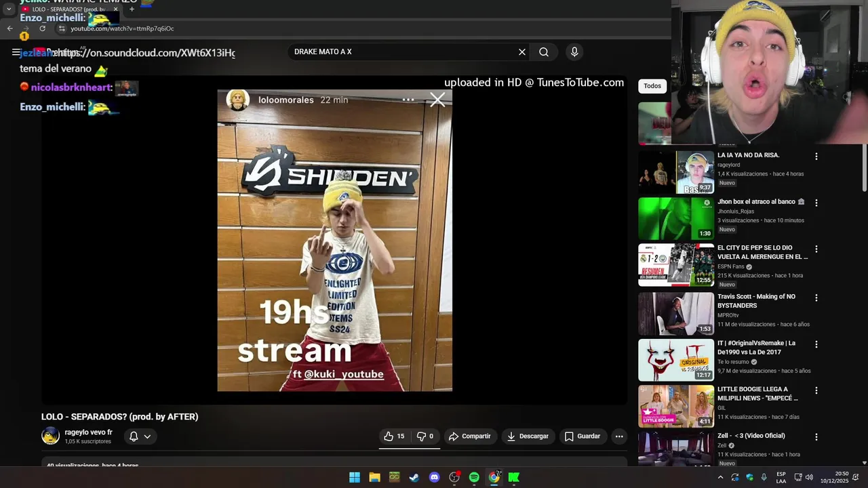The height and width of the screenshot is (488, 868).
Task: Open the LITTLE BOOGIE LLEGA A MILIPILI NEWS title
Action: 758,394
